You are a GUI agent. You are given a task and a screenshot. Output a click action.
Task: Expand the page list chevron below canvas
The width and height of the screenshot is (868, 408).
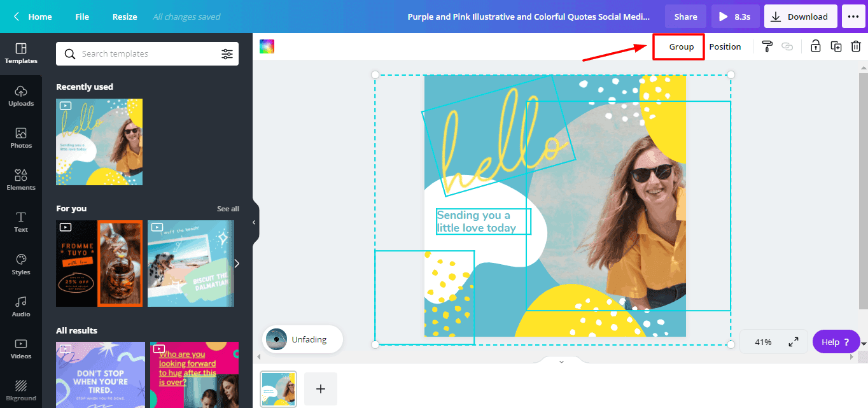561,362
